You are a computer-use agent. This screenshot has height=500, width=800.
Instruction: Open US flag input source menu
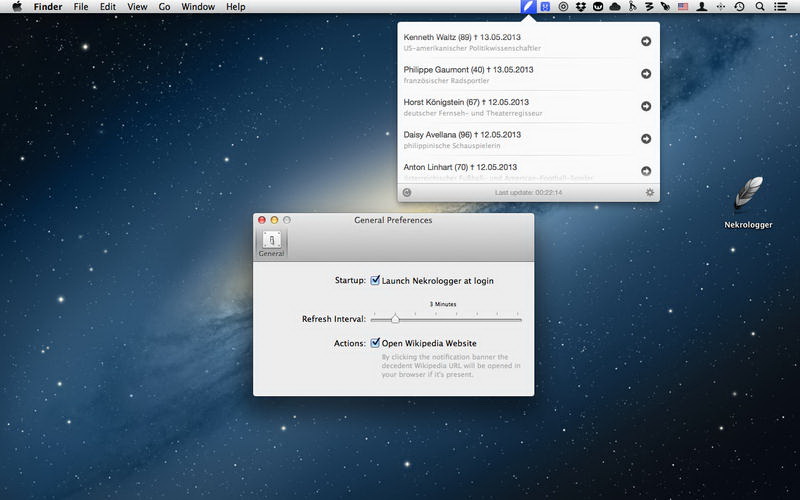pyautogui.click(x=683, y=7)
